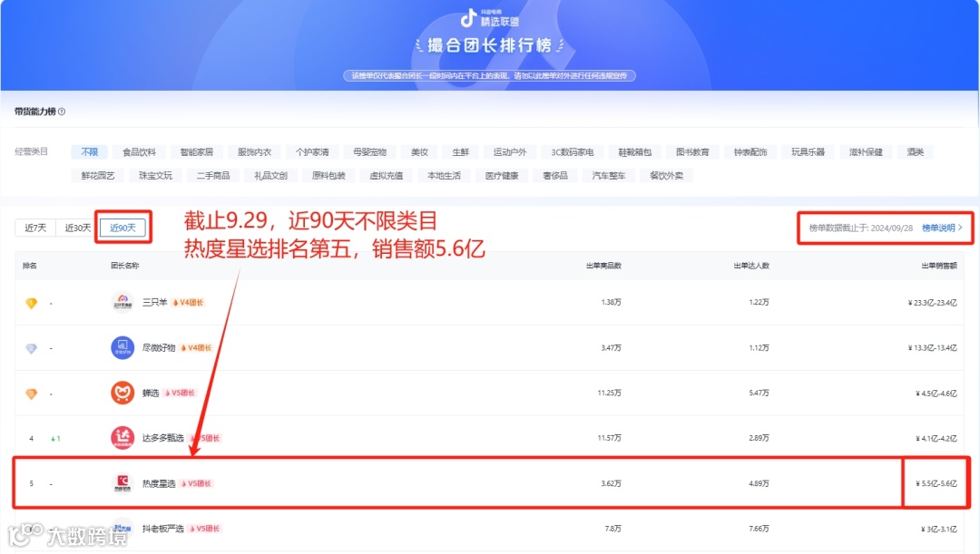Select the 钟表配饰 category filter
Image resolution: width=980 pixels, height=554 pixels.
pos(750,151)
